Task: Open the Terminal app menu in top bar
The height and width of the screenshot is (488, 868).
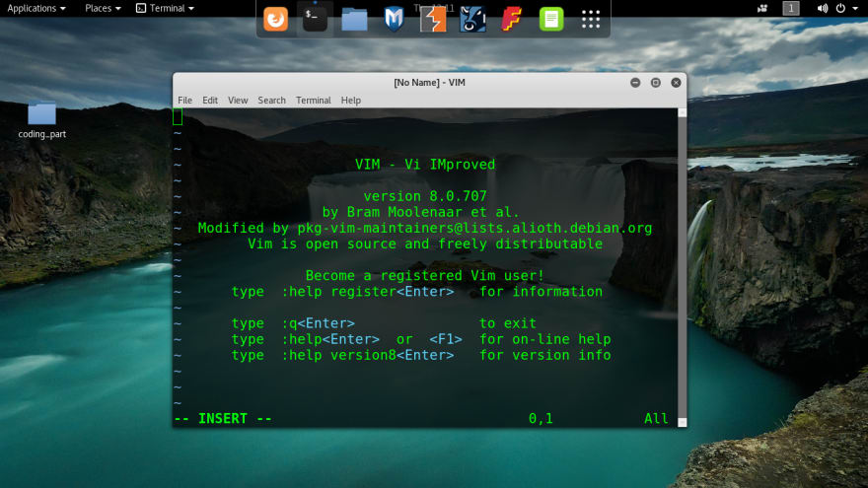Action: point(165,8)
